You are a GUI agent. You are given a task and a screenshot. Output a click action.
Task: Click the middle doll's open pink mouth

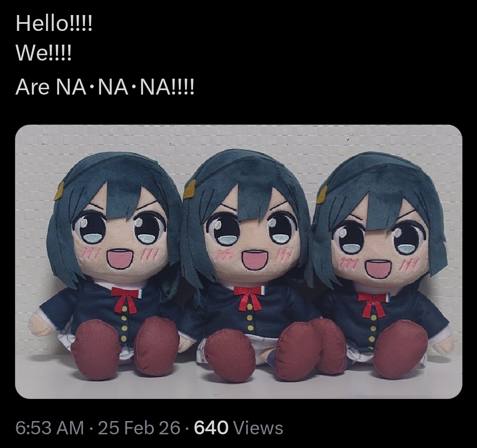[255, 260]
